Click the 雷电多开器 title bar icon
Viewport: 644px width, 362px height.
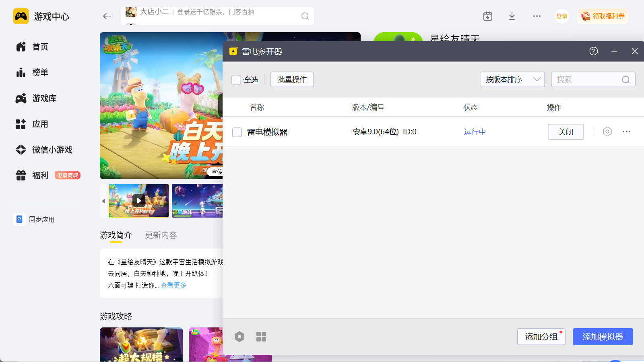(233, 51)
